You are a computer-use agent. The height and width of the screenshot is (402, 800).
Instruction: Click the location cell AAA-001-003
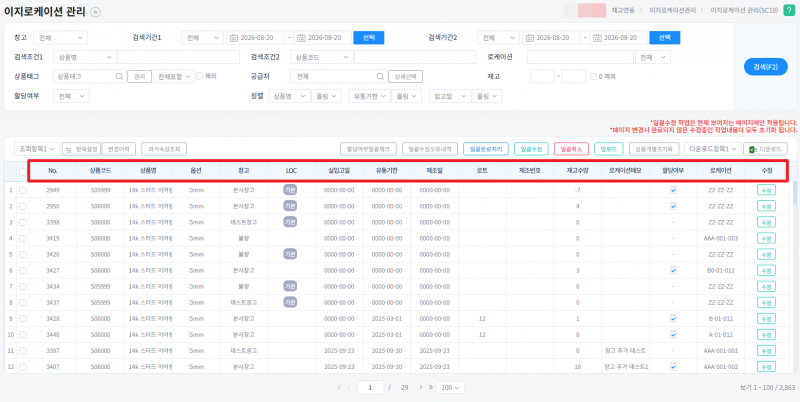point(720,238)
